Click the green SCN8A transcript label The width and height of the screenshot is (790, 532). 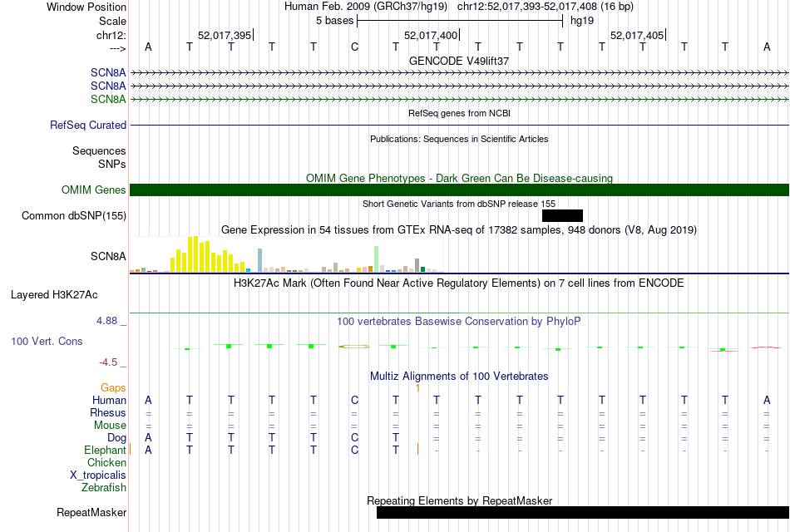coord(108,99)
